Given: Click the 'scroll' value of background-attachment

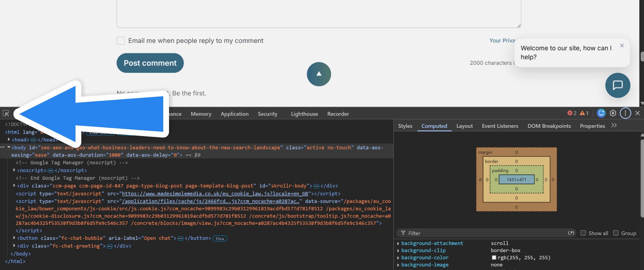Looking at the screenshot, I should [499, 243].
